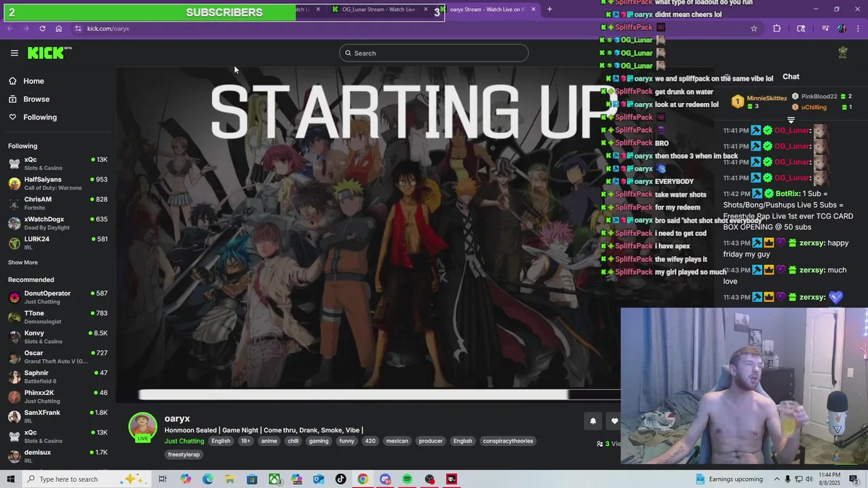
Task: Open the Kick hamburger sidebar menu
Action: [14, 53]
